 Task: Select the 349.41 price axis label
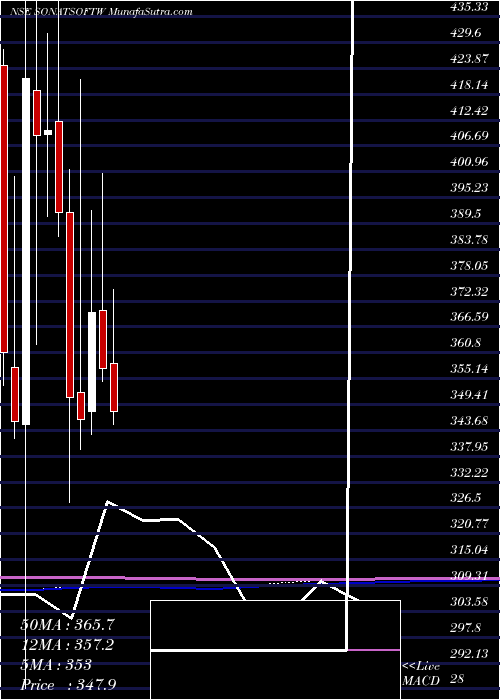click(x=467, y=395)
